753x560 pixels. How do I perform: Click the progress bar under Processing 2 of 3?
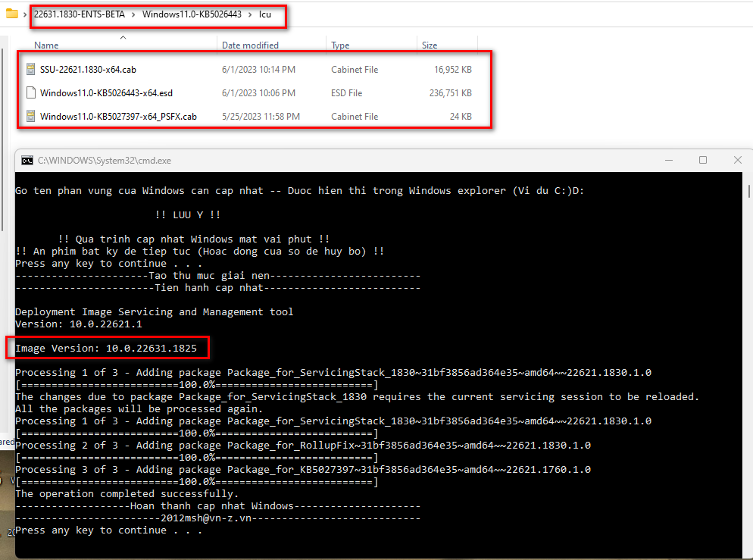(197, 457)
